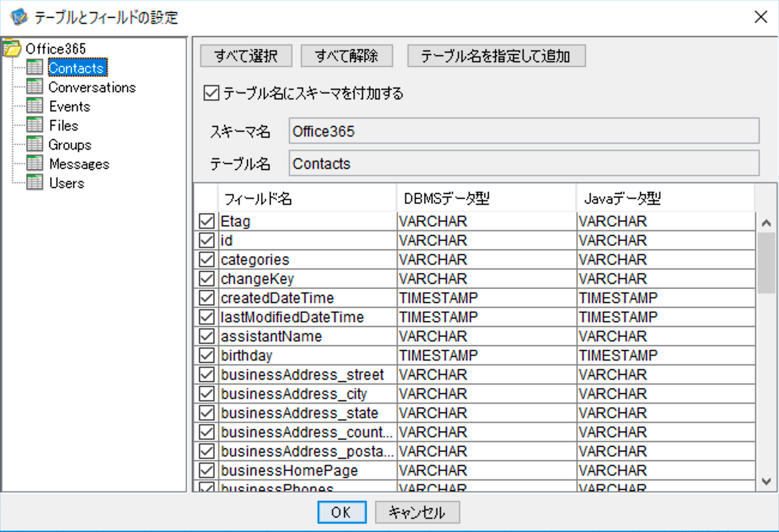Click the field list scrollbar thumb
Image resolution: width=779 pixels, height=532 pixels.
(766, 263)
